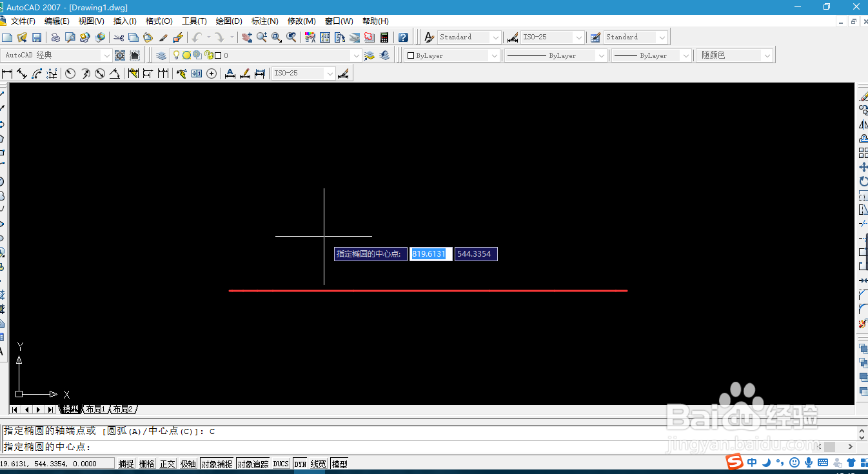
Task: Click the Redo arrow icon
Action: (219, 37)
